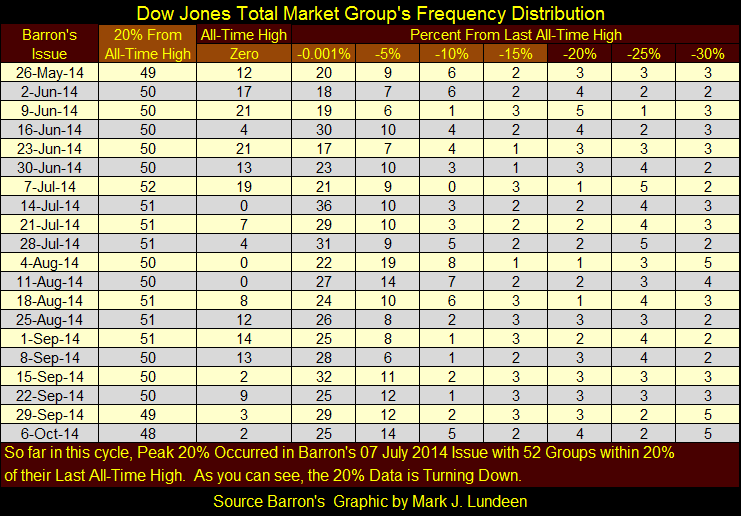741x516 pixels.
Task: Click the footnote line 'of their Last All-Time High'
Action: click(263, 475)
